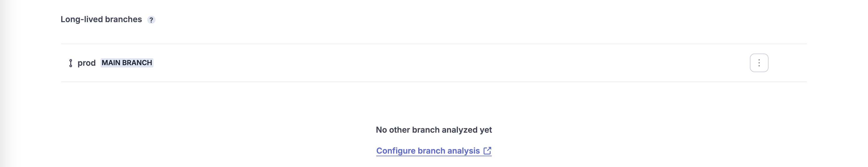Click the external link icon after Configure branch analysis
Viewport: 868px width, 167px height.
click(487, 151)
